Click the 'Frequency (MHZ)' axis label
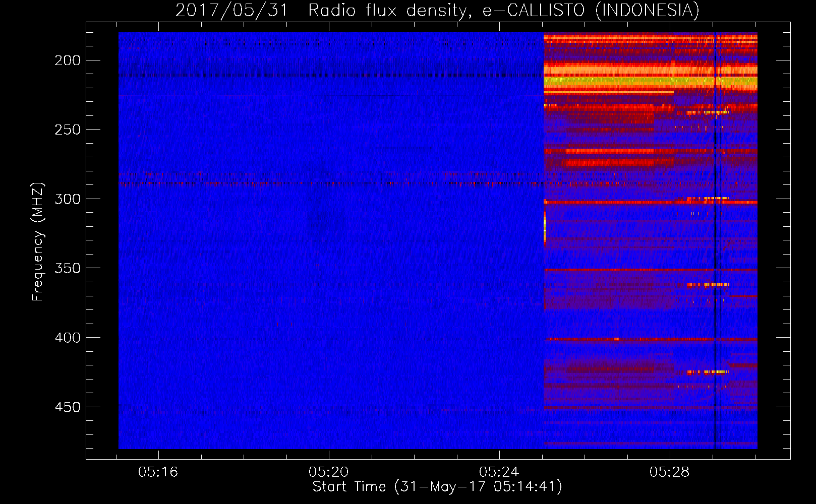The image size is (816, 504). 38,242
